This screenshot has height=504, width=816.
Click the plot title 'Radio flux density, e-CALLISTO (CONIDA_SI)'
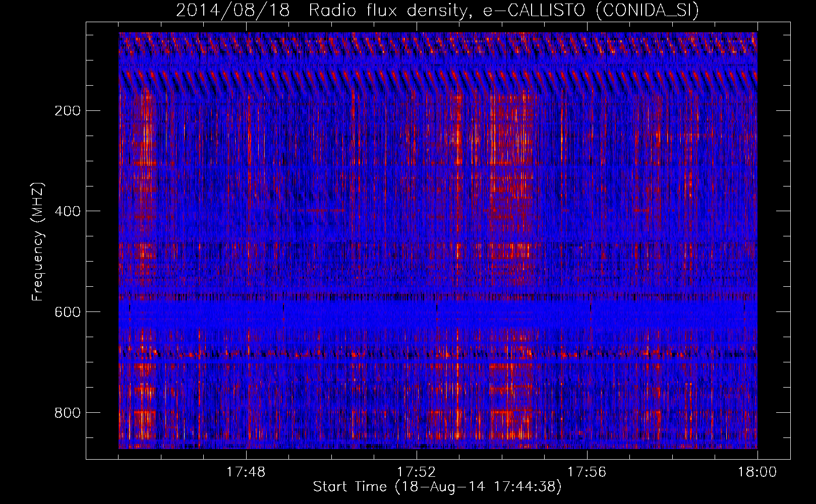click(x=503, y=11)
